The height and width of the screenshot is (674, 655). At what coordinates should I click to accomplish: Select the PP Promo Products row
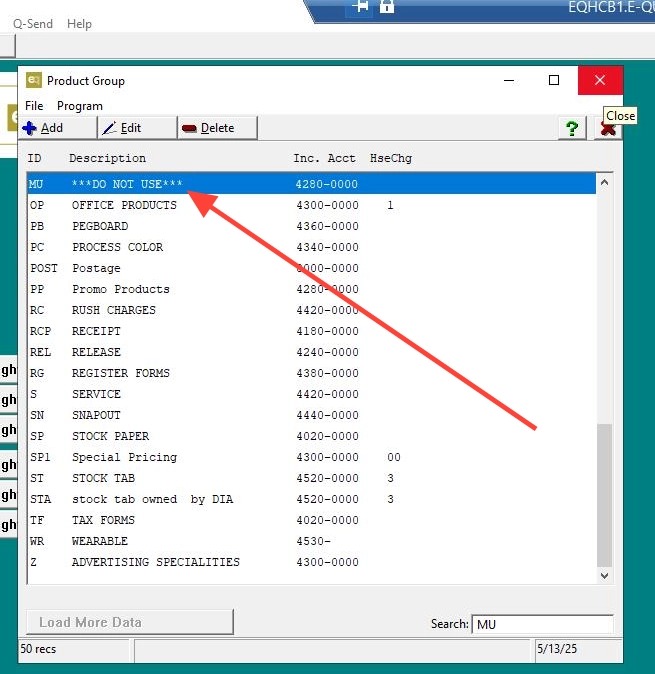click(x=312, y=289)
